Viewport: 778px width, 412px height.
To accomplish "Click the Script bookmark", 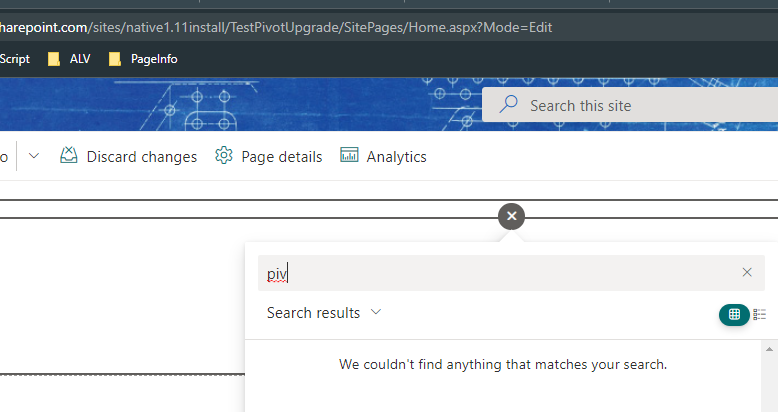I will [15, 59].
